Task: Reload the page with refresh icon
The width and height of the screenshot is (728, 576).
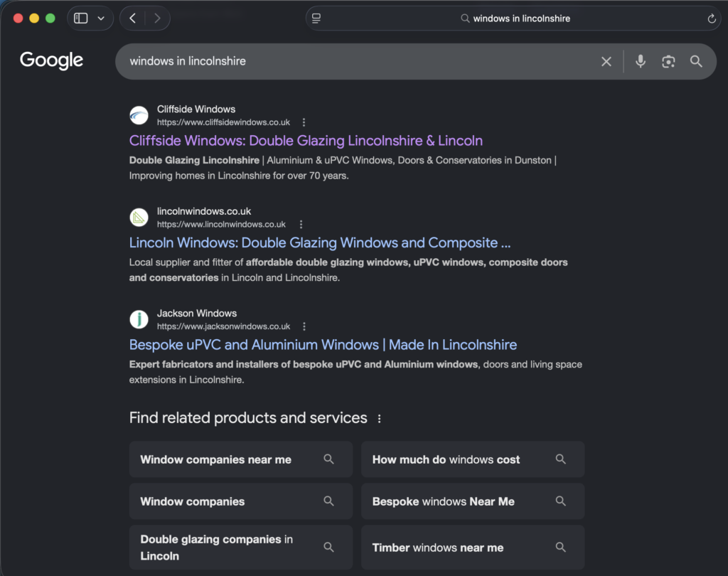Action: click(x=711, y=18)
